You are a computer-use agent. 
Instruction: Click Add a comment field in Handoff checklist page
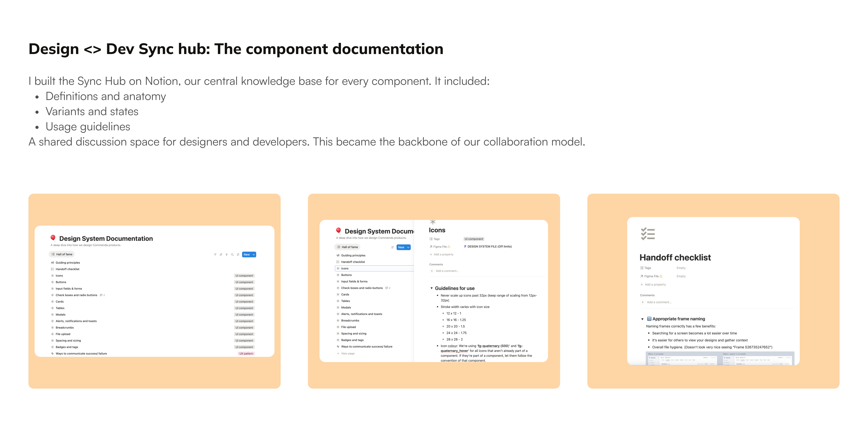[659, 302]
